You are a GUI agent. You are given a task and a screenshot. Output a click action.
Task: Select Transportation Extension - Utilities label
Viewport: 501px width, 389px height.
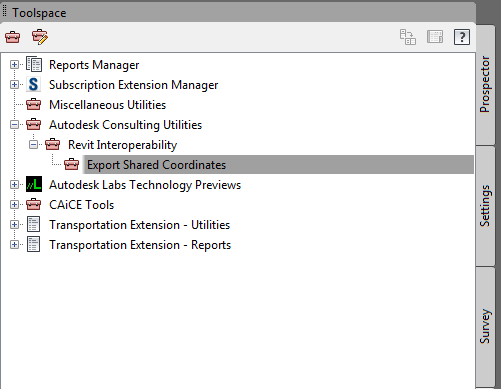click(x=139, y=225)
